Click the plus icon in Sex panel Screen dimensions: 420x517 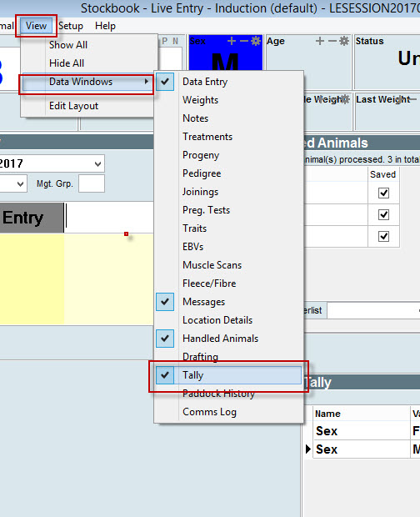(x=232, y=41)
